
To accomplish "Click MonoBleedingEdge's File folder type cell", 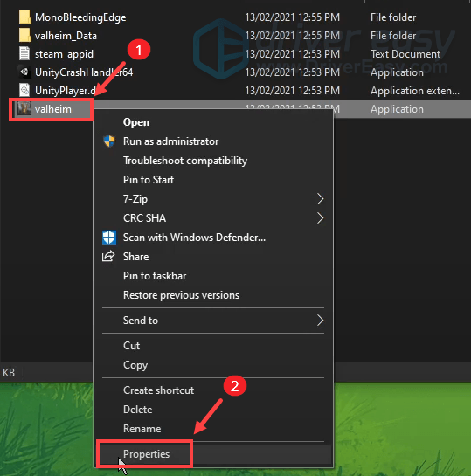I will 393,17.
